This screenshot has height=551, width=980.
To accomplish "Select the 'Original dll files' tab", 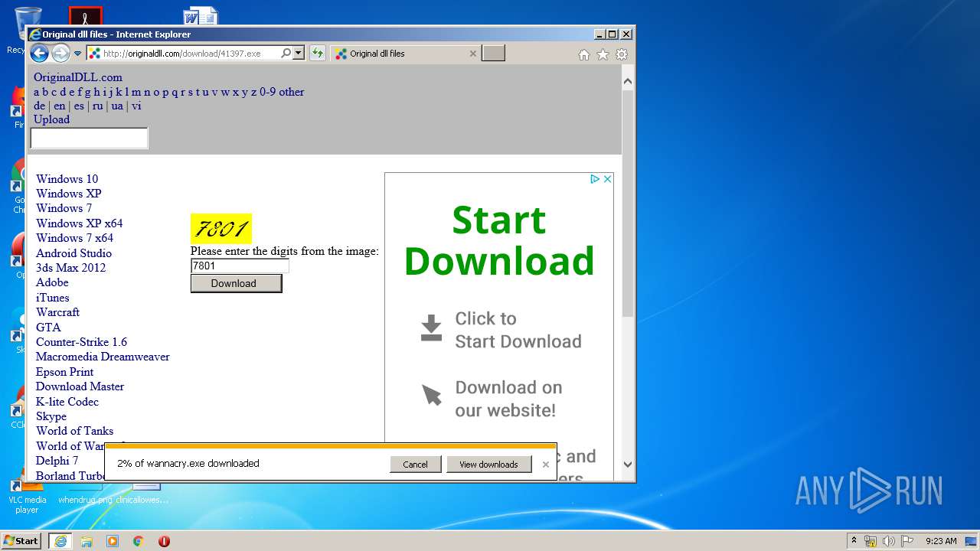I will (406, 54).
